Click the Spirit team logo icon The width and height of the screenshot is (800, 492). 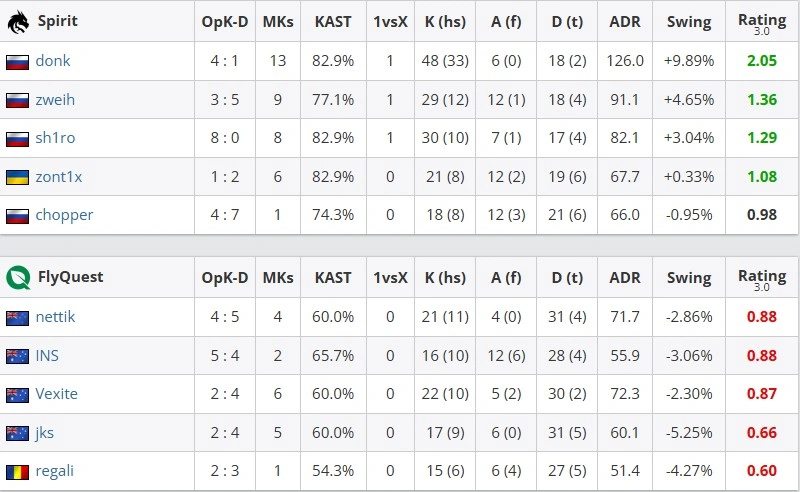[18, 21]
